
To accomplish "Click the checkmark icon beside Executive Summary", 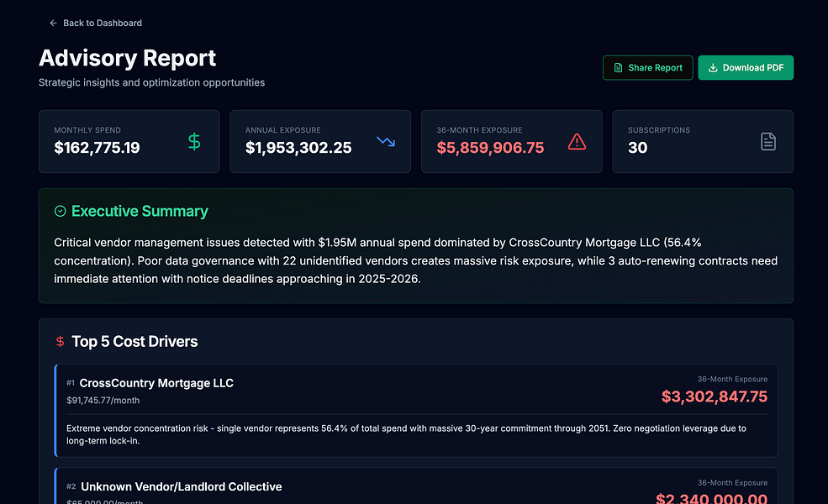I will tap(61, 211).
